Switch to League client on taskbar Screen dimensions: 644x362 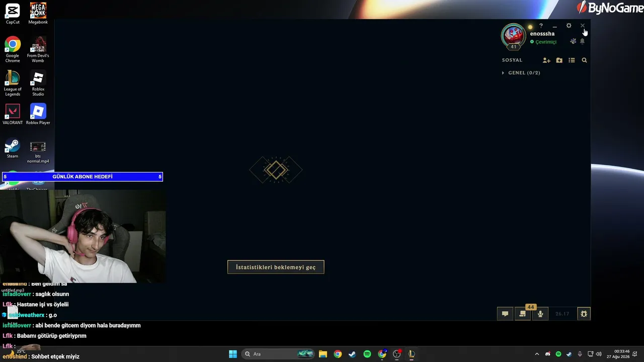412,354
